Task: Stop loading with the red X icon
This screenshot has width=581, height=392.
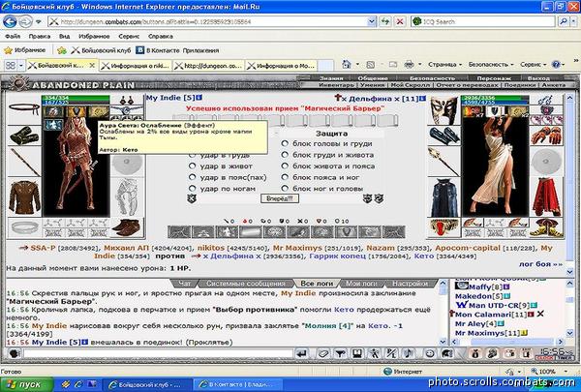Action: (400, 21)
